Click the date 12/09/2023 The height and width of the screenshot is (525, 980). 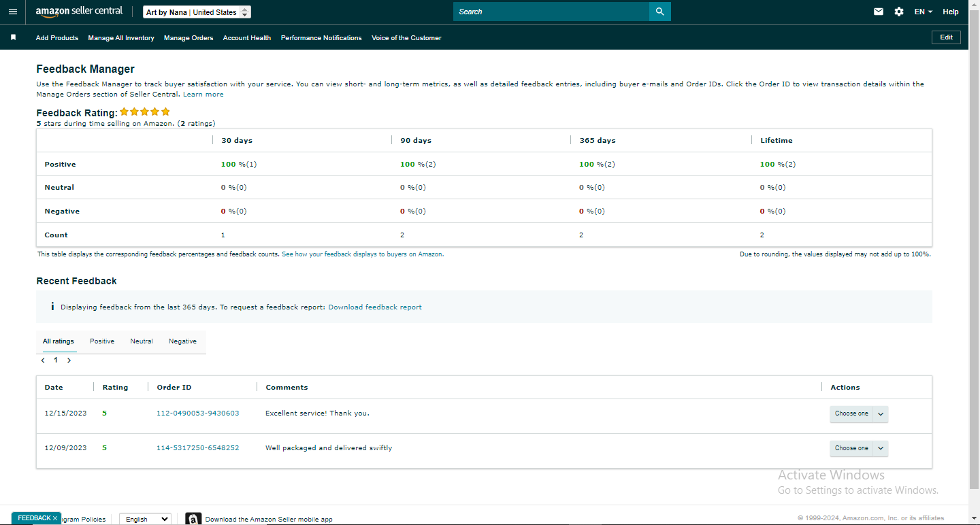(65, 448)
